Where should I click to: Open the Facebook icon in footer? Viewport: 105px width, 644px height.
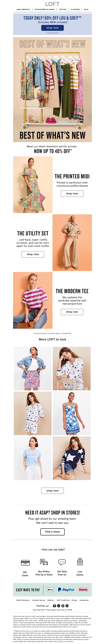point(54,606)
